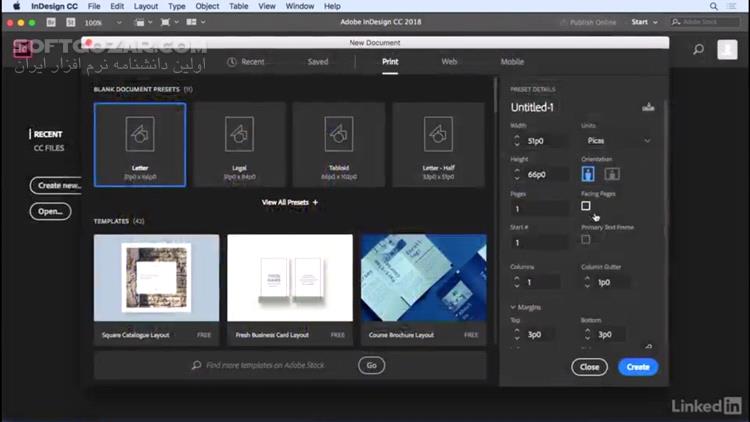The width and height of the screenshot is (750, 422).
Task: Click the Close button in dialog
Action: pyautogui.click(x=589, y=367)
